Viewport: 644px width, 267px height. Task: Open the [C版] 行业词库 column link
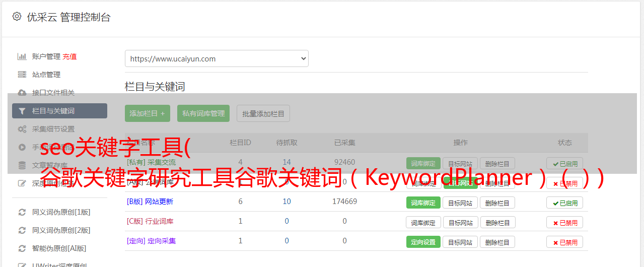coord(150,221)
